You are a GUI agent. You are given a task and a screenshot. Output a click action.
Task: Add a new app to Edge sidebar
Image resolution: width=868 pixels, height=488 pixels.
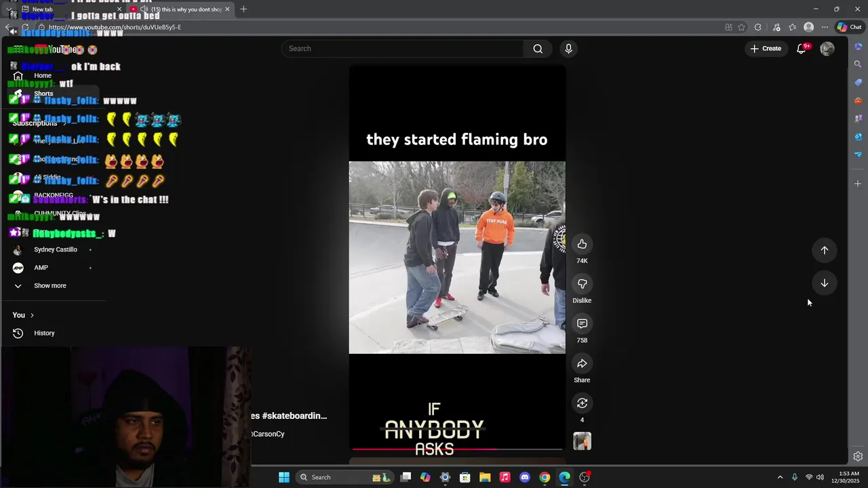pos(858,184)
